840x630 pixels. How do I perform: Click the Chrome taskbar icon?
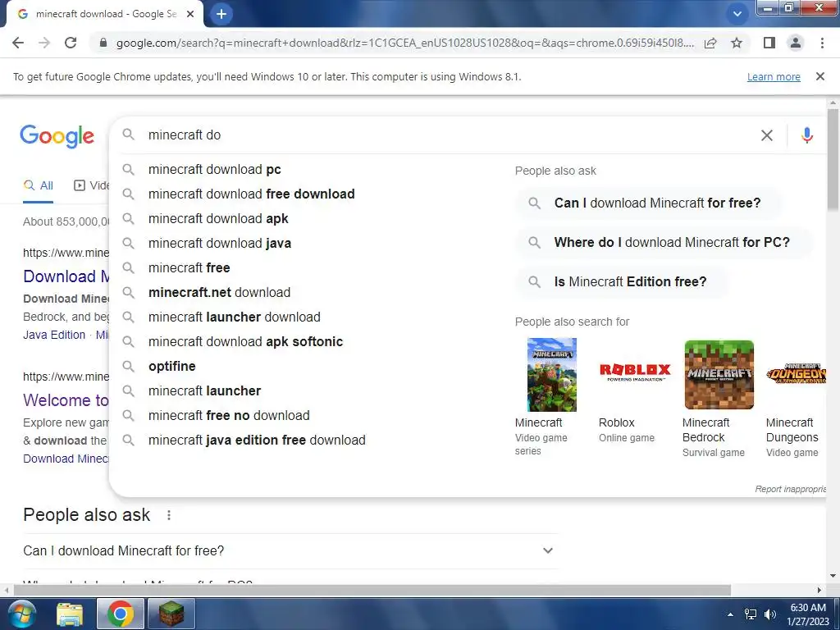point(120,614)
